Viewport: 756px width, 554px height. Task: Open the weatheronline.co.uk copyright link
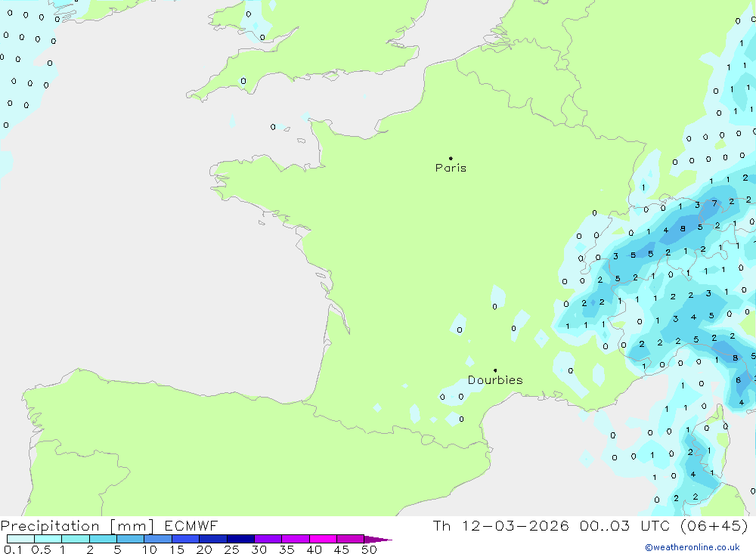tap(692, 547)
